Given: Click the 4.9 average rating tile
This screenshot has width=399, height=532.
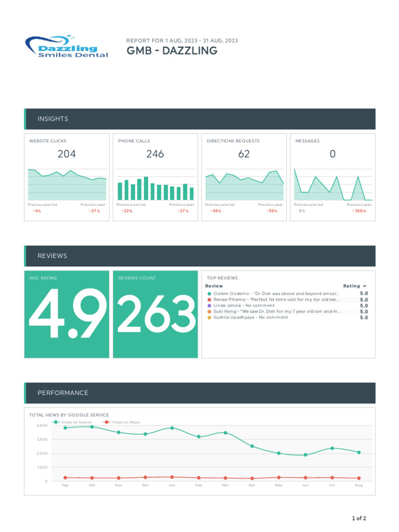Looking at the screenshot, I should (x=67, y=314).
